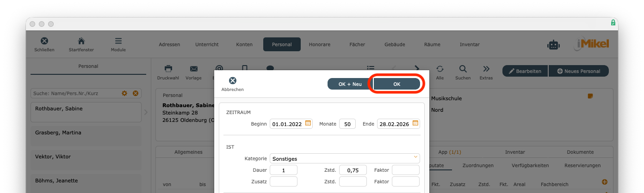Switch to the Honorare tab

tap(320, 44)
